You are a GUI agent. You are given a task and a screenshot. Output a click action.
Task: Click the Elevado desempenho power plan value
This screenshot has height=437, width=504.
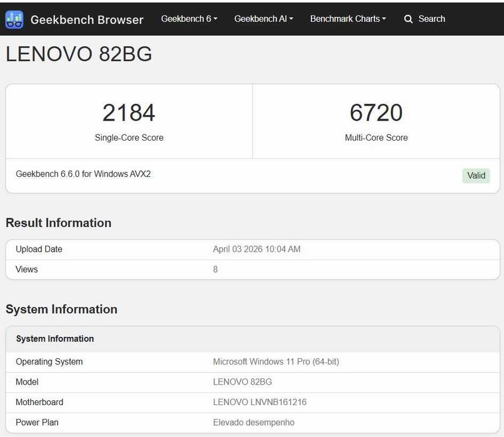(254, 422)
